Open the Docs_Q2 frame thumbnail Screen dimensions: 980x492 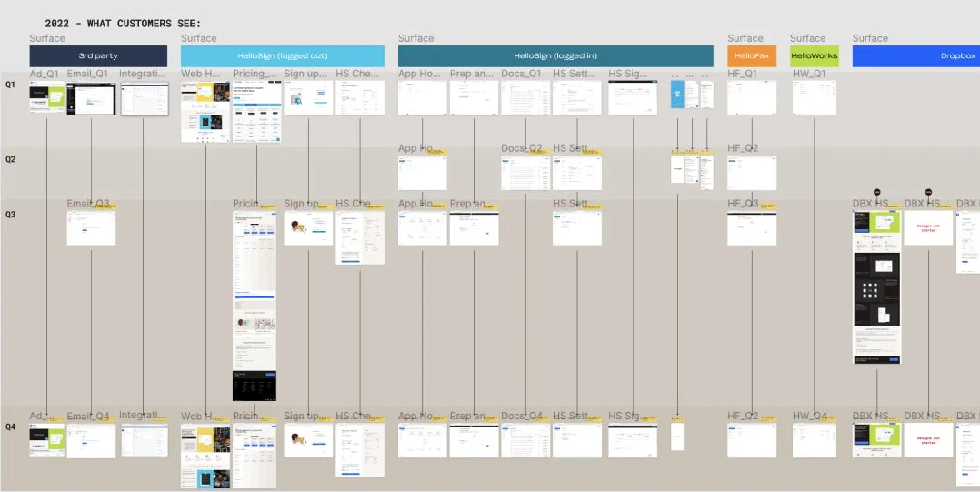(525, 173)
